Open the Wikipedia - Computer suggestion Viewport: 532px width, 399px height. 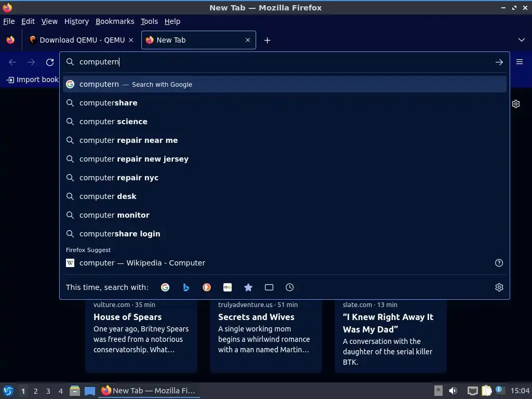[284, 263]
